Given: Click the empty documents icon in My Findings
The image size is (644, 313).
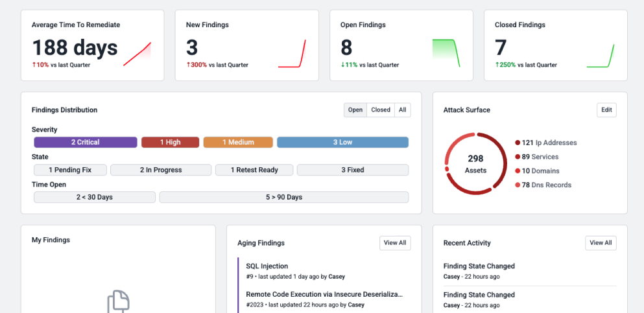Looking at the screenshot, I should tap(118, 301).
